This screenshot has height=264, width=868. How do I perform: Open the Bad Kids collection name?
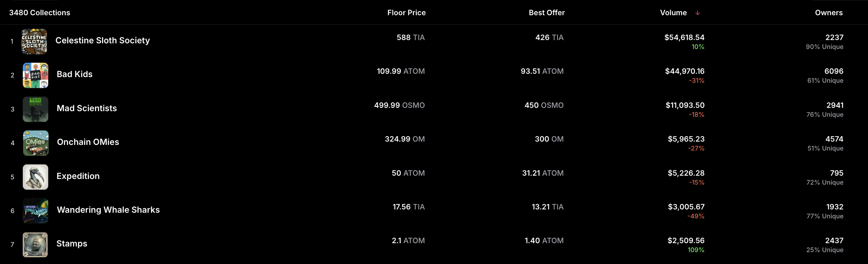[x=74, y=74]
